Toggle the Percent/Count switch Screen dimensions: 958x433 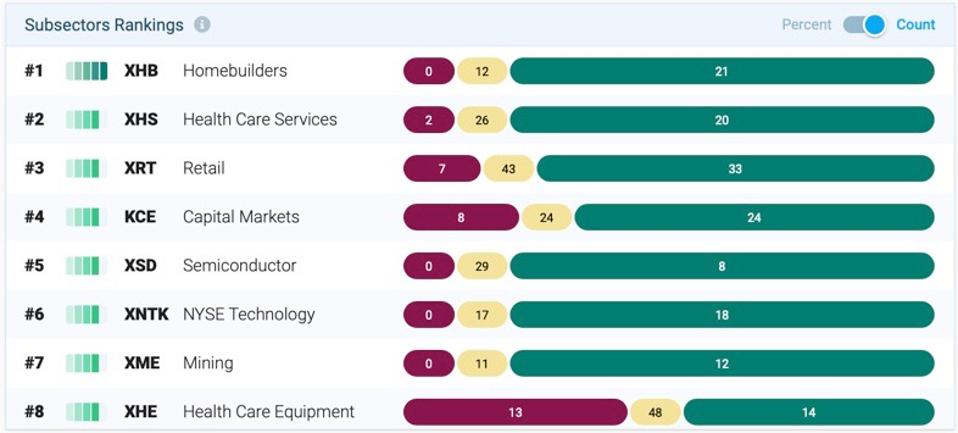[864, 25]
